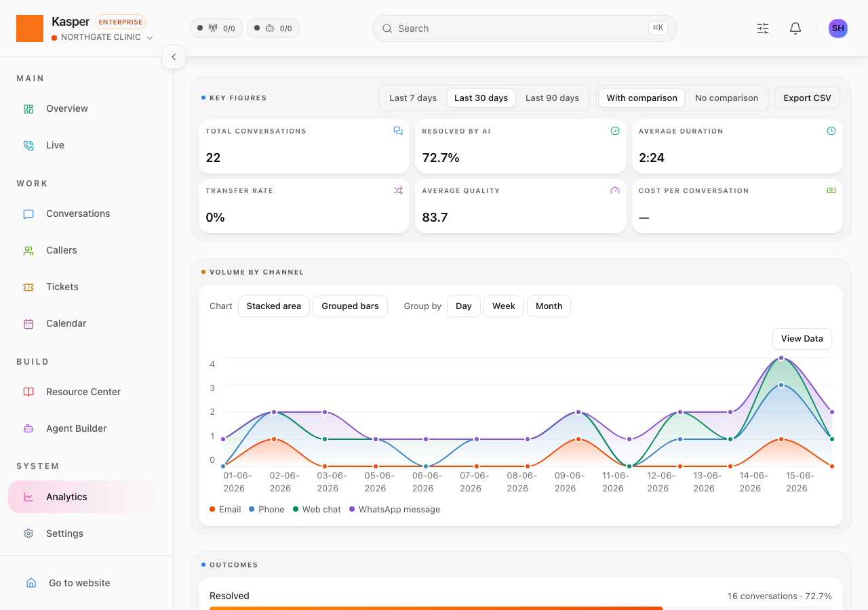The image size is (868, 610).
Task: Click the View Data button
Action: tap(802, 339)
